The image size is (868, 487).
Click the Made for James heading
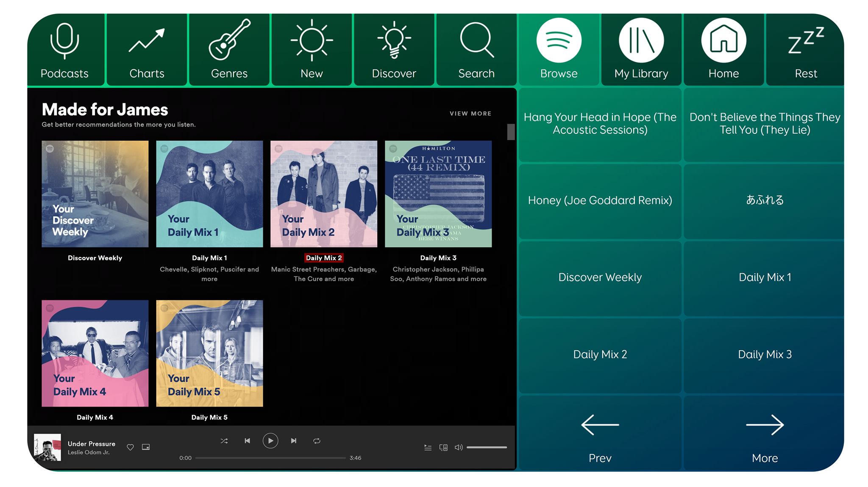105,110
